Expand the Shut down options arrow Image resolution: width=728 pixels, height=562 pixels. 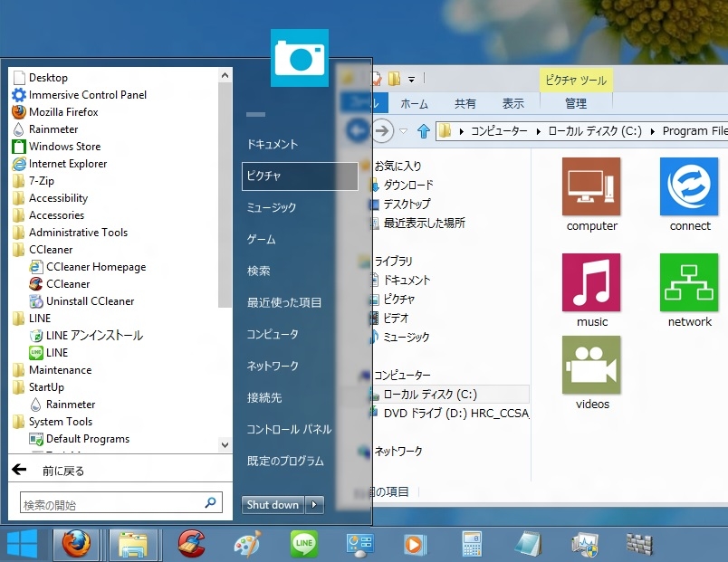click(314, 505)
